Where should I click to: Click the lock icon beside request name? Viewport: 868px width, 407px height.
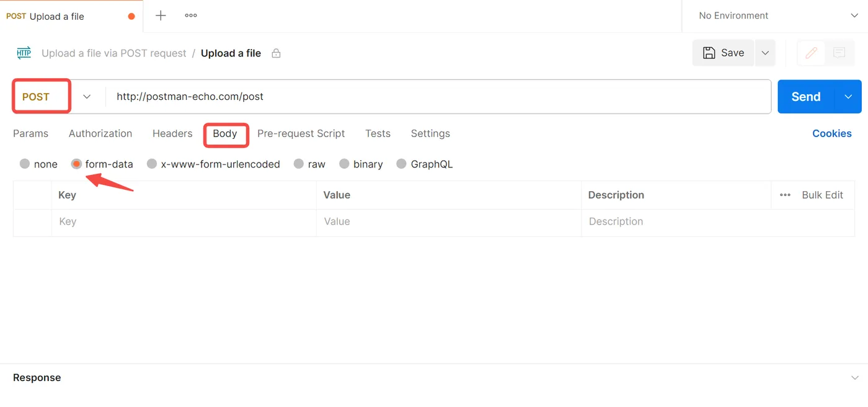[x=277, y=53]
